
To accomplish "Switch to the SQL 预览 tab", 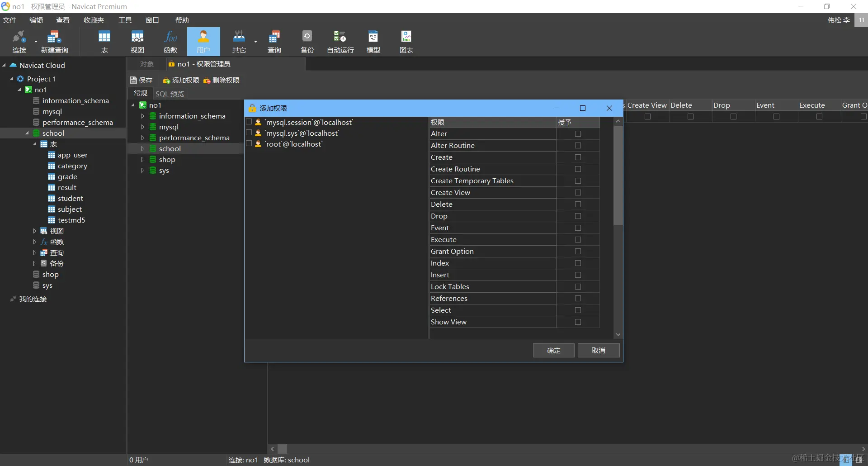I will [170, 94].
